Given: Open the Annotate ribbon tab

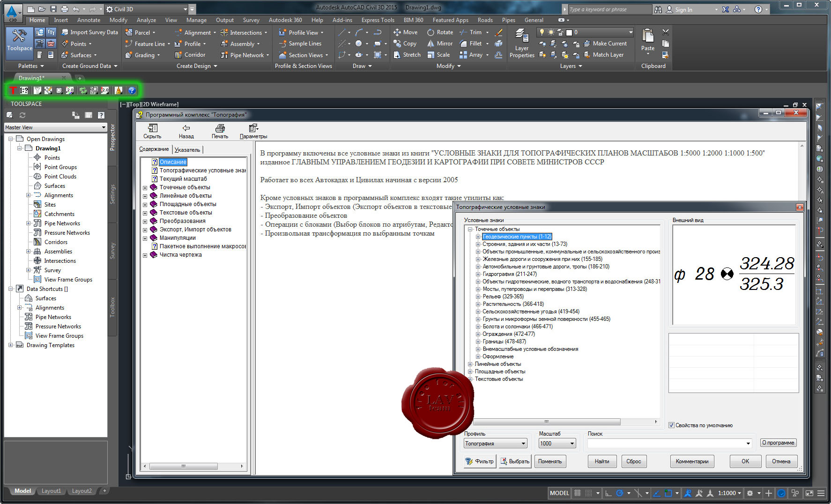Looking at the screenshot, I should point(89,20).
